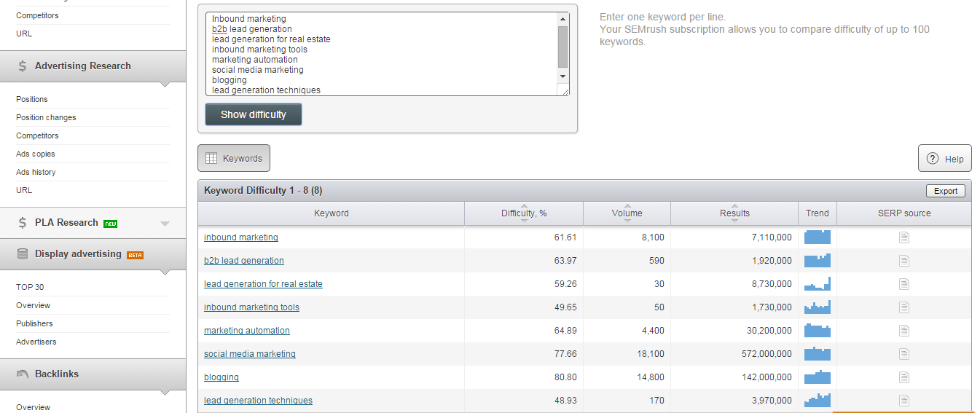Click the table grid icon on Keywords tab
Screen dimensions: 980x413
pos(211,158)
